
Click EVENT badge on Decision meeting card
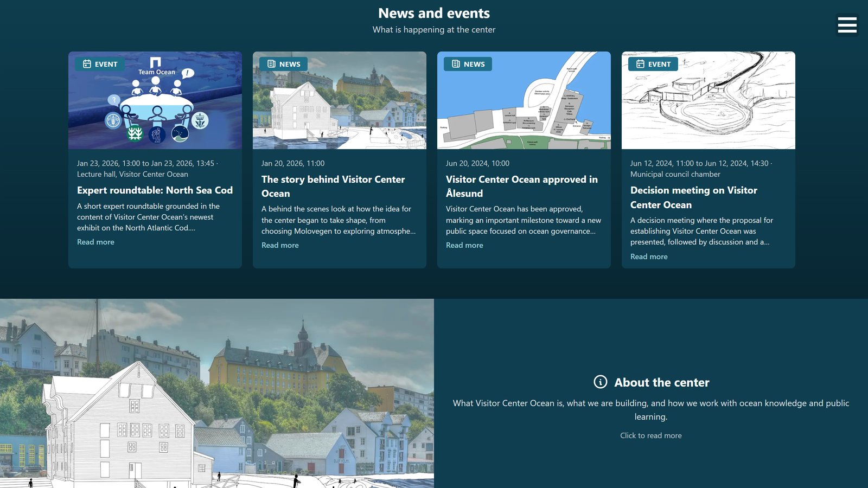[x=653, y=64]
